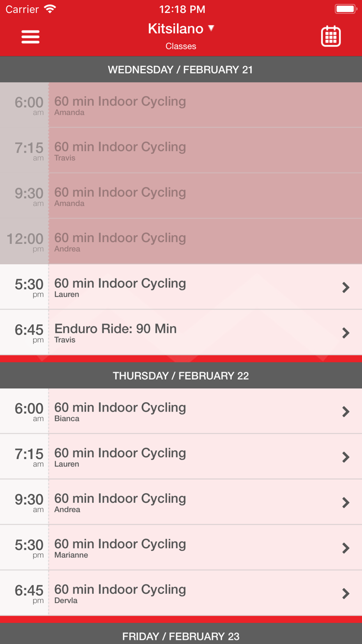Viewport: 362px width, 644px height.
Task: Tap the Classes subtitle label
Action: 181,46
